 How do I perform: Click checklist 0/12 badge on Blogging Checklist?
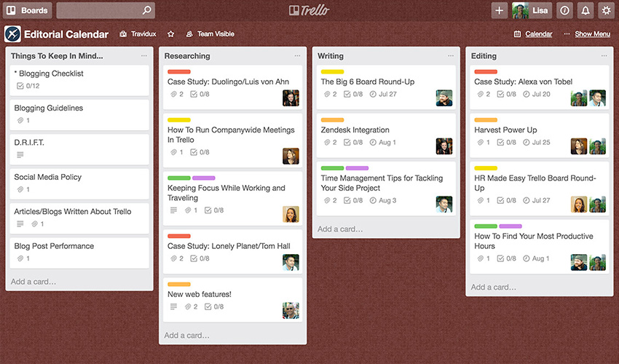tap(28, 86)
